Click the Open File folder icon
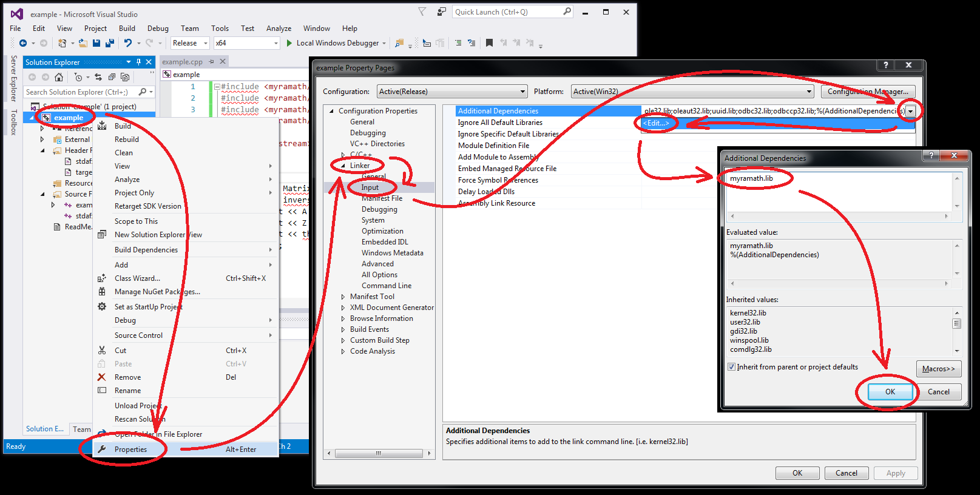 (x=83, y=43)
